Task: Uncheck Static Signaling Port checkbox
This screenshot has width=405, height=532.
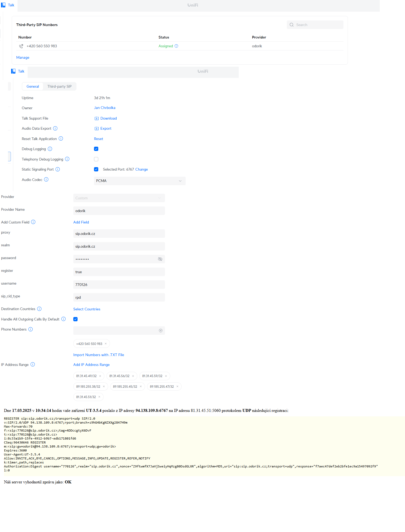Action: pos(96,169)
